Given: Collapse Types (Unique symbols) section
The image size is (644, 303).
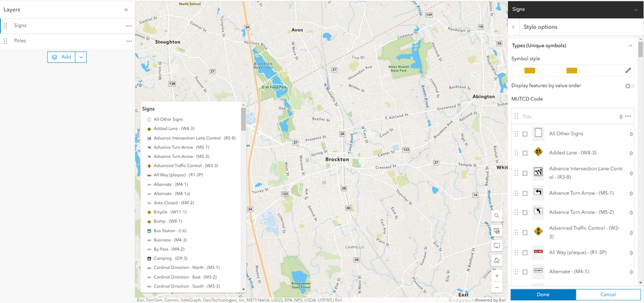Looking at the screenshot, I should 630,46.
